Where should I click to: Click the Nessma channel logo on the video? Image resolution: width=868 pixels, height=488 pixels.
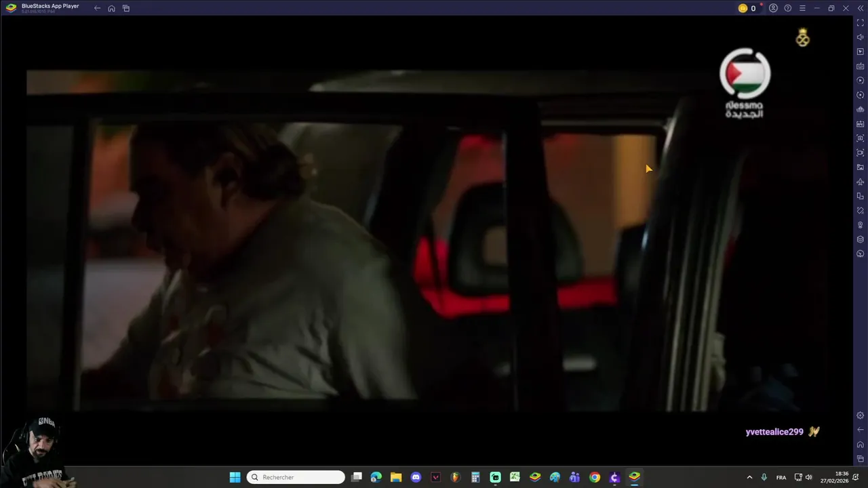(745, 83)
